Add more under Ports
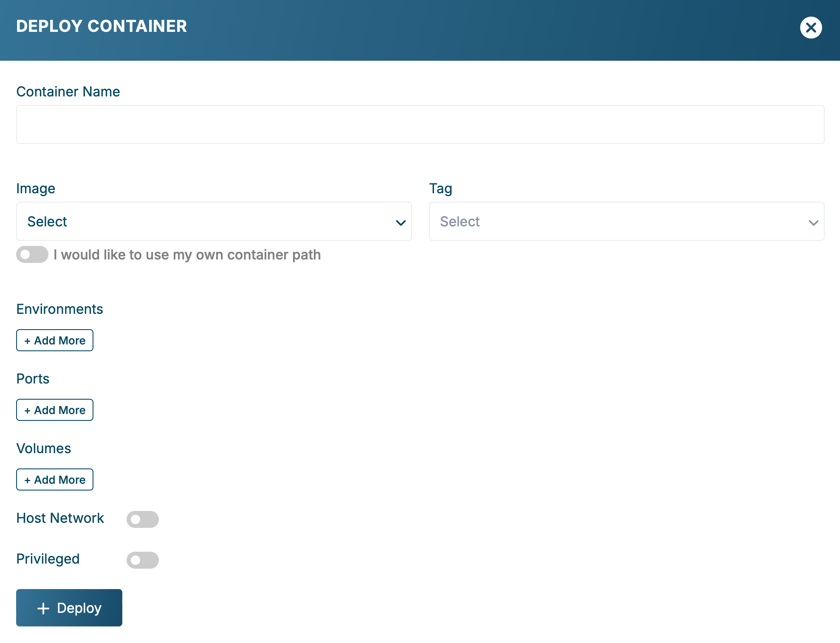Viewport: 840px width, 643px height. coord(55,410)
